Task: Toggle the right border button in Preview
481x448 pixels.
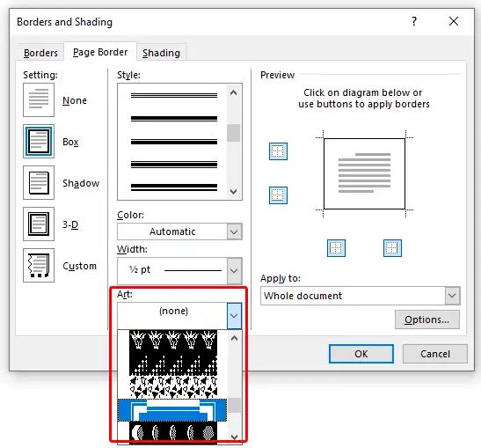Action: [x=392, y=248]
